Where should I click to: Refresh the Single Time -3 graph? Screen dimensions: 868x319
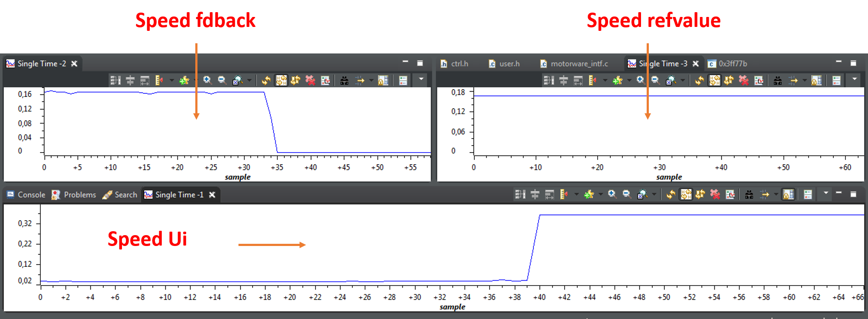click(x=699, y=80)
